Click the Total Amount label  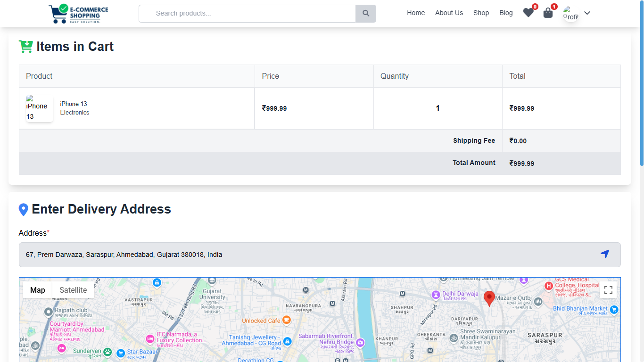pyautogui.click(x=474, y=163)
